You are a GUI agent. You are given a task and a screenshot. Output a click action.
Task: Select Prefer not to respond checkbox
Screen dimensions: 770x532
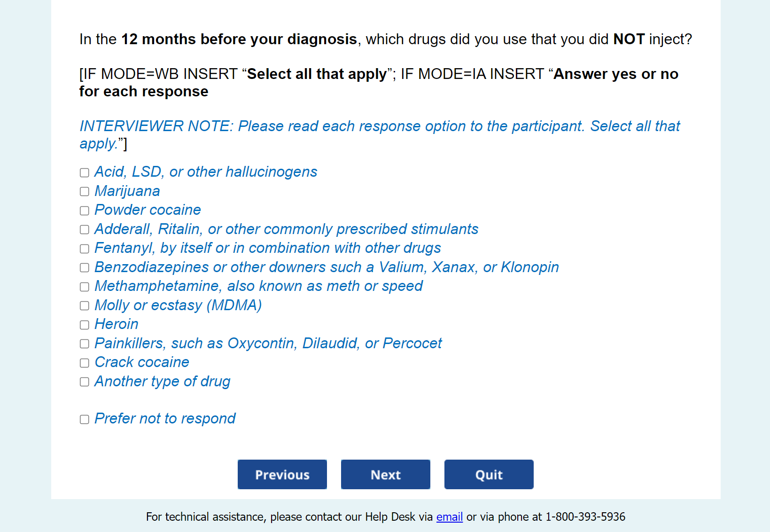[85, 420]
